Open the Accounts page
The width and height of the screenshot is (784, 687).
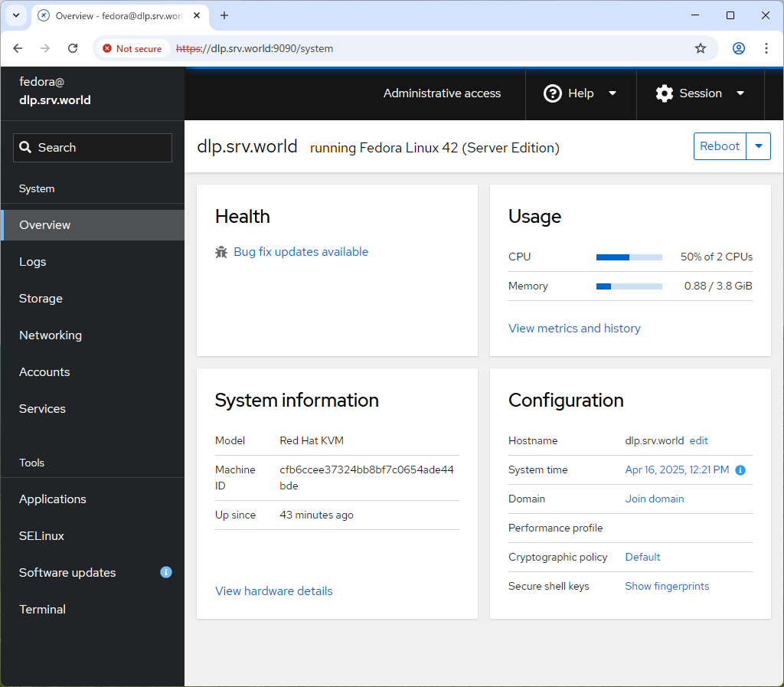pyautogui.click(x=93, y=372)
